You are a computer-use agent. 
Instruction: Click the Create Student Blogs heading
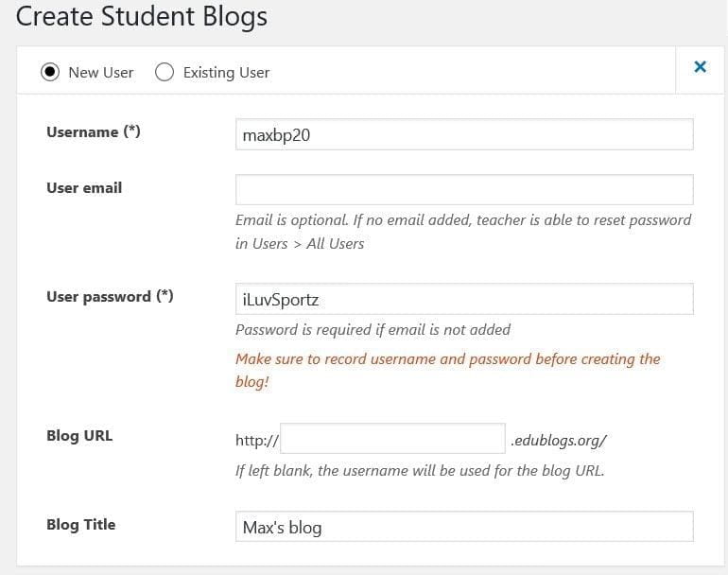[x=142, y=17]
